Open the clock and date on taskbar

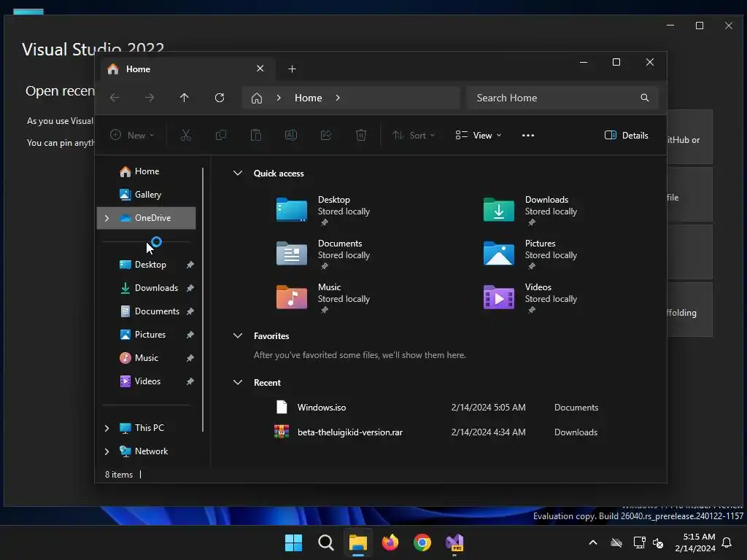click(x=695, y=542)
